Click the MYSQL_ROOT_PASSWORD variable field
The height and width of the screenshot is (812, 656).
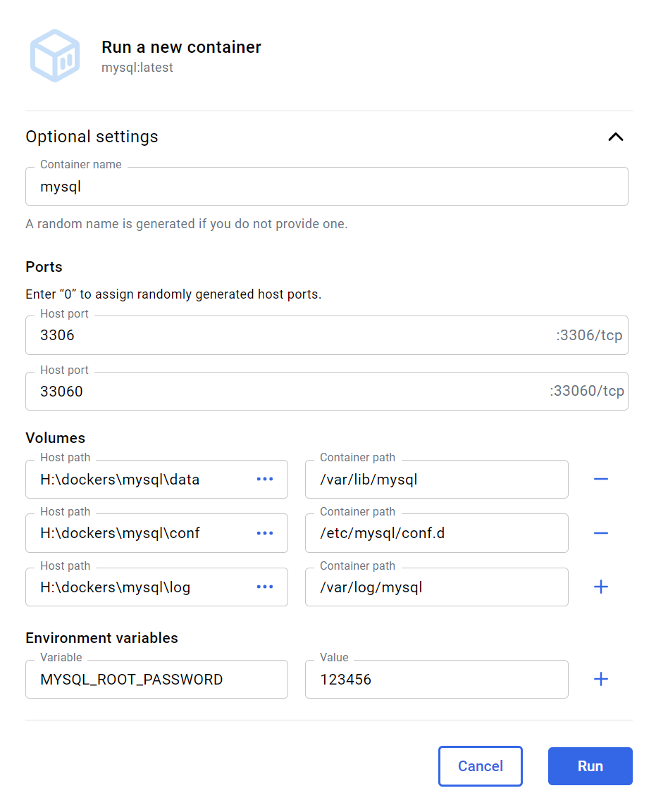156,680
